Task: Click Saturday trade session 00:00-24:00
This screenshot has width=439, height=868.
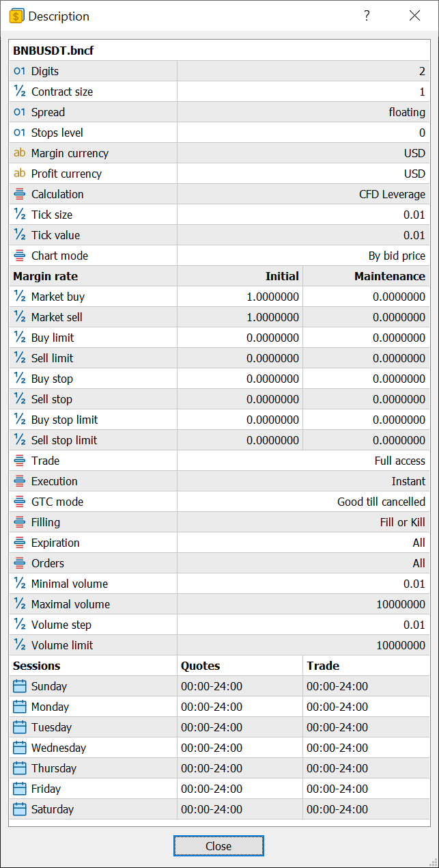Action: [x=337, y=809]
